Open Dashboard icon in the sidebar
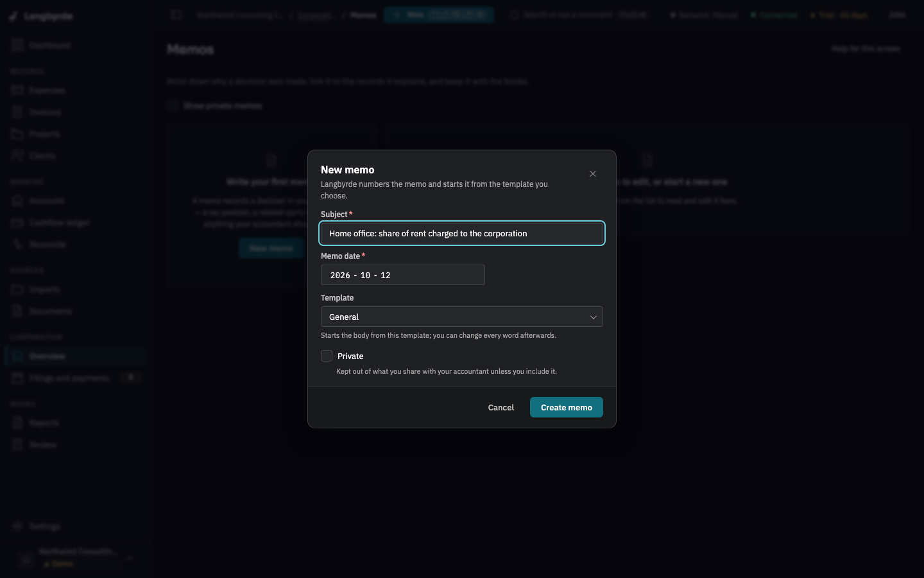 pos(18,45)
